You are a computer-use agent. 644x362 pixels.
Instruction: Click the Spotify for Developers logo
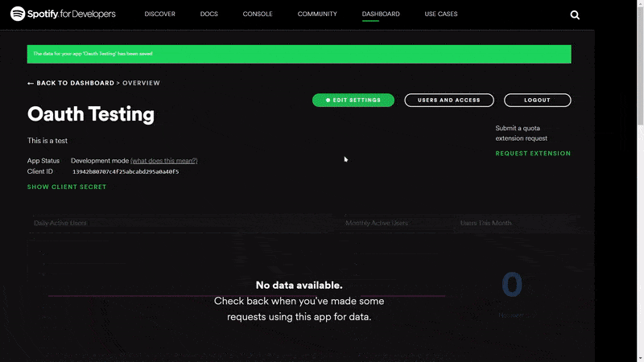tap(63, 14)
